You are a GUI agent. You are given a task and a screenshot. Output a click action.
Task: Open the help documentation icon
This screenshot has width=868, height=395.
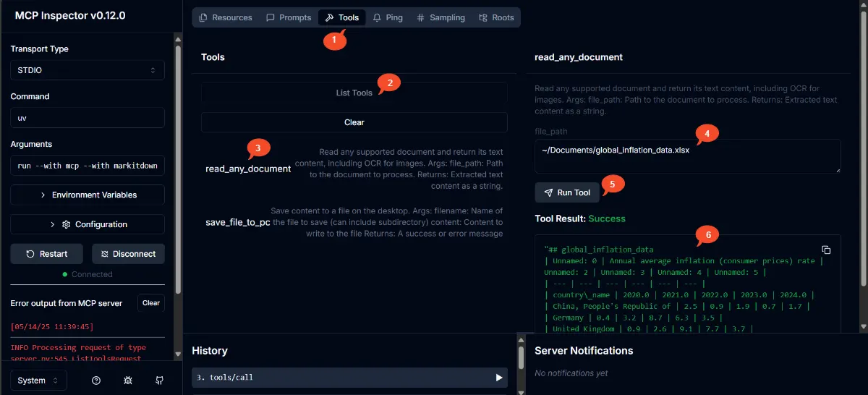click(x=96, y=381)
